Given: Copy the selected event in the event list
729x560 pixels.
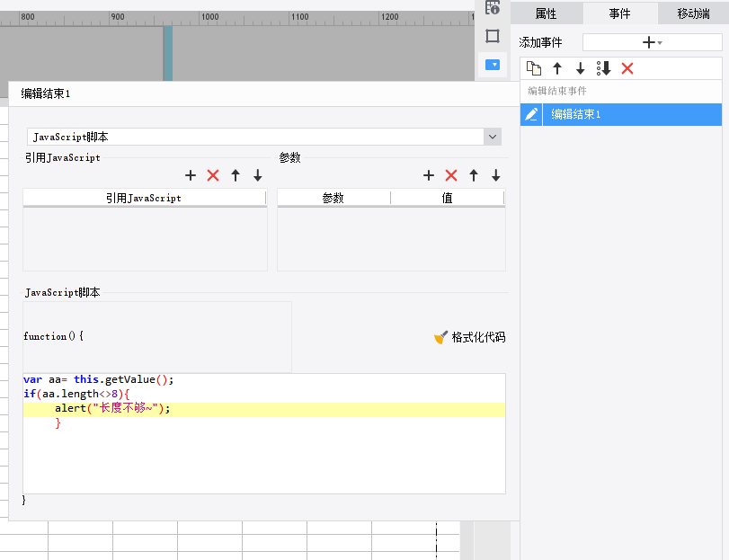Looking at the screenshot, I should (x=534, y=68).
